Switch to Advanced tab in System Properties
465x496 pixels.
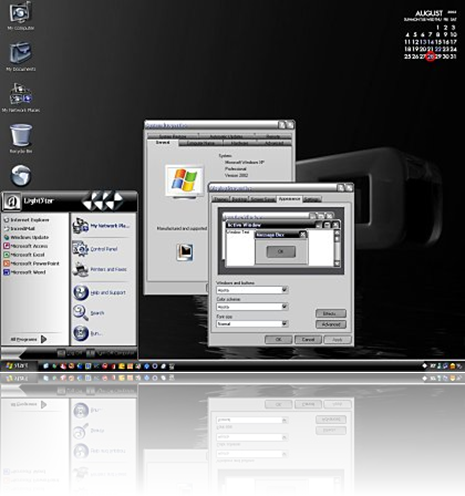pos(274,143)
